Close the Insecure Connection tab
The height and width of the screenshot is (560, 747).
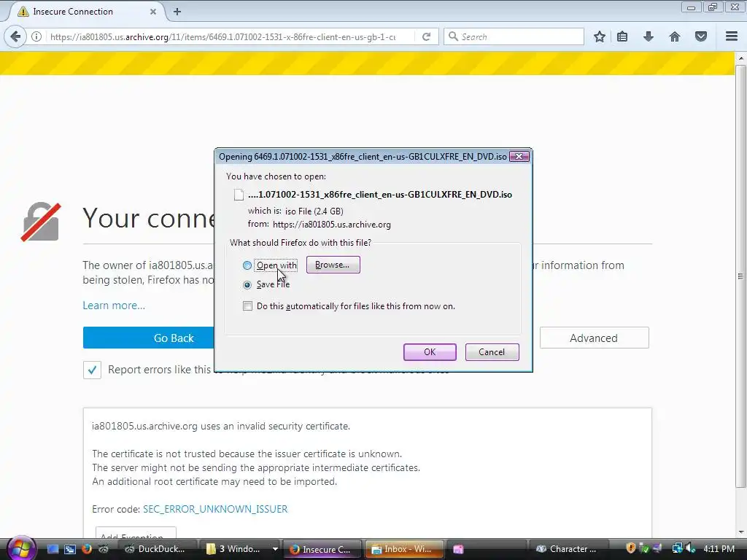(x=153, y=12)
